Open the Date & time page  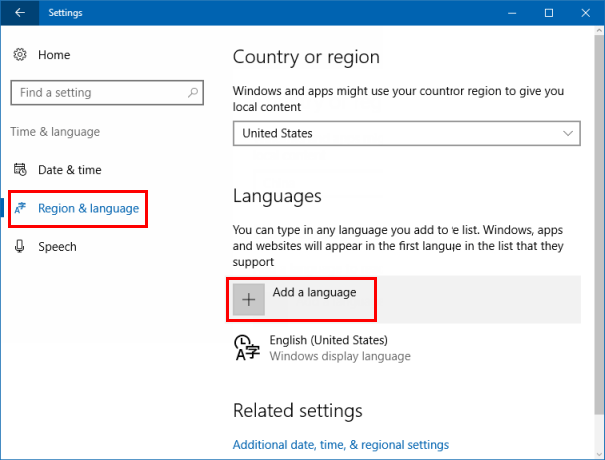pyautogui.click(x=69, y=170)
